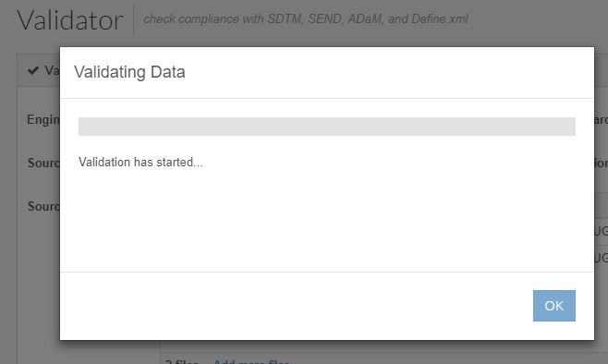Click the '2 files' count text
Viewport: 608px width, 364px height.
(182, 361)
